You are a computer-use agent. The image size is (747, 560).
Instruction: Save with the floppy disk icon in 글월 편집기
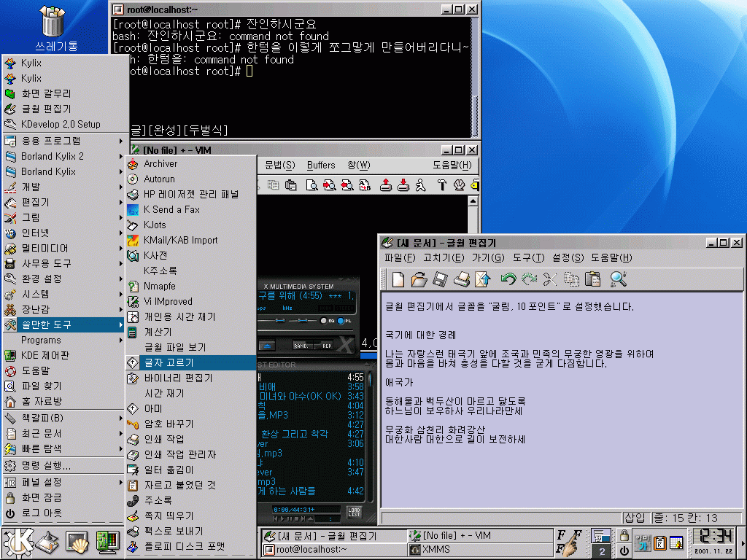[x=440, y=279]
